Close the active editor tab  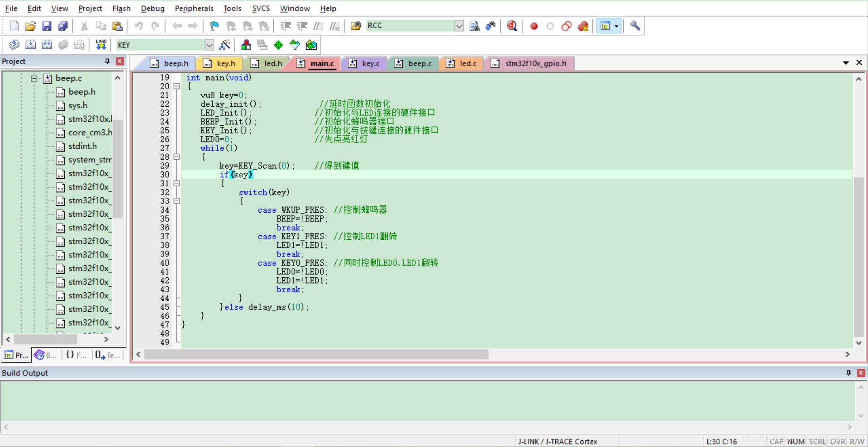(x=859, y=62)
